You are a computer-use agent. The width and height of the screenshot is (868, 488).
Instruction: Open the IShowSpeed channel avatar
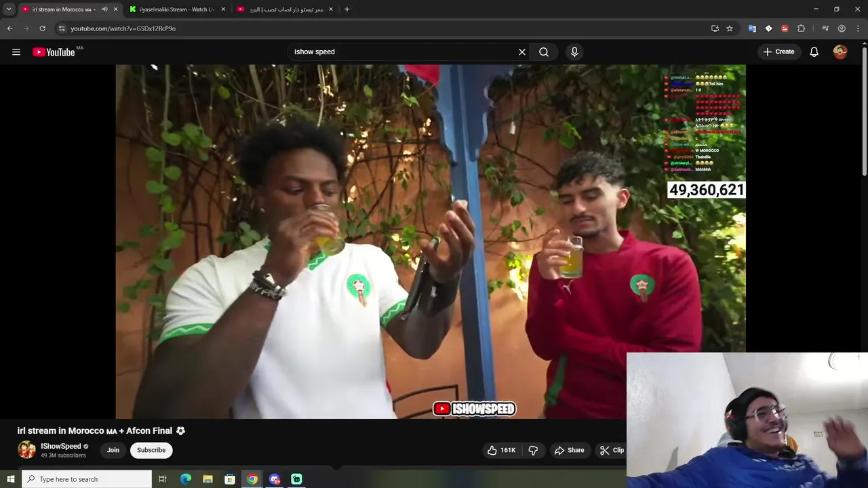(26, 450)
